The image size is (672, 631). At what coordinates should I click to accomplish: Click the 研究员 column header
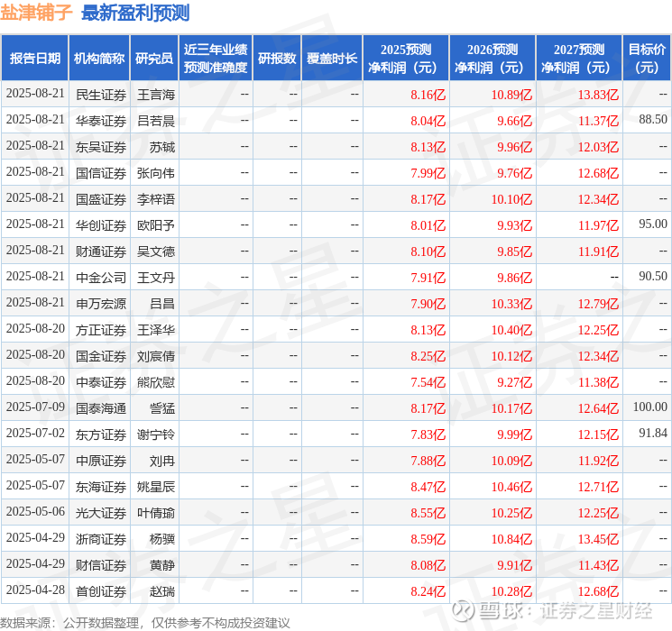(154, 59)
